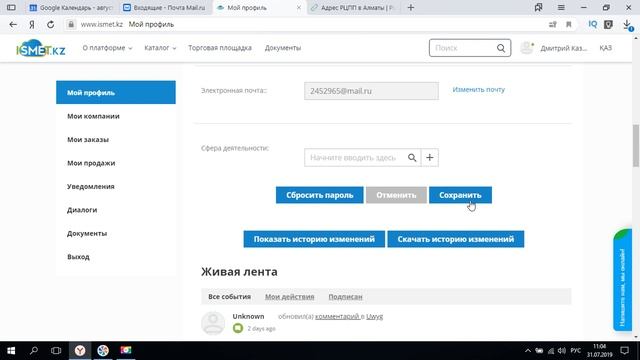The image size is (640, 360).
Task: Open Документы in the top navigation
Action: tap(282, 48)
